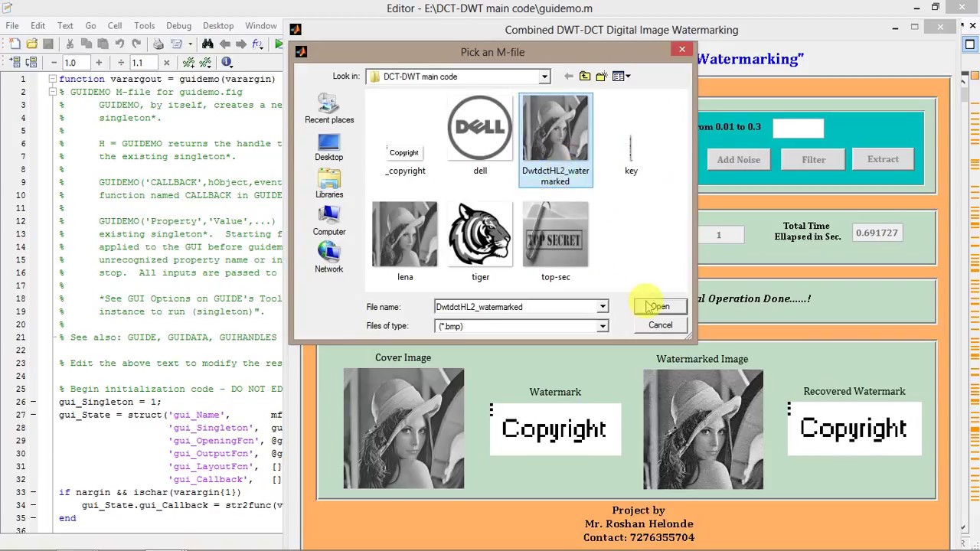The width and height of the screenshot is (980, 551).
Task: Click the copy icon in Editor toolbar
Action: click(87, 44)
